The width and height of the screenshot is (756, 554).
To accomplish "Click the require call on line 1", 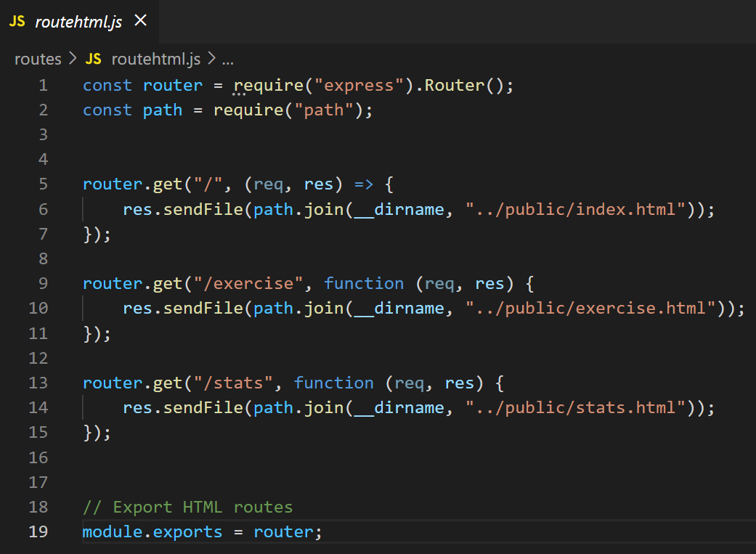I will (268, 86).
